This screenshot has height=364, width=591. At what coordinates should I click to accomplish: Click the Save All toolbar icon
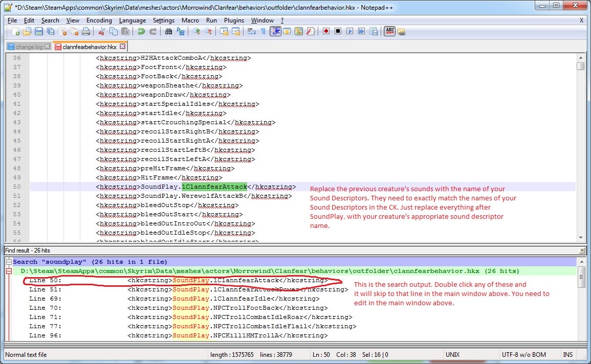(51, 32)
